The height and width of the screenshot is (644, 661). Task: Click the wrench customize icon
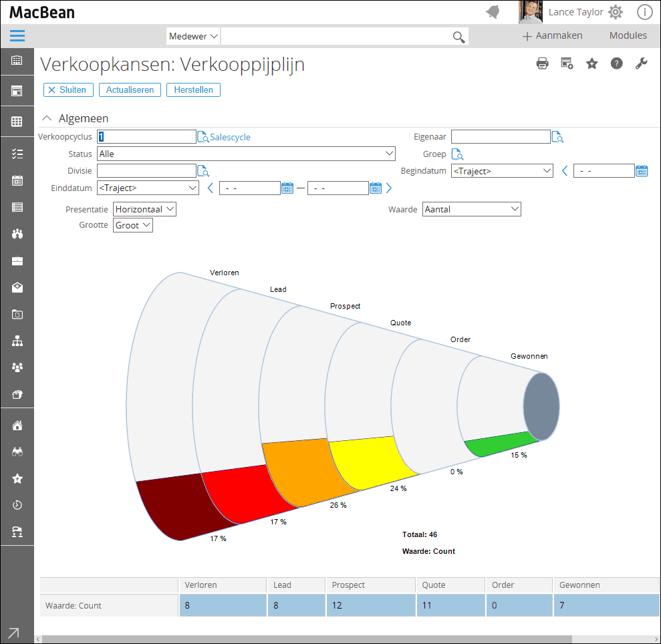click(x=641, y=63)
